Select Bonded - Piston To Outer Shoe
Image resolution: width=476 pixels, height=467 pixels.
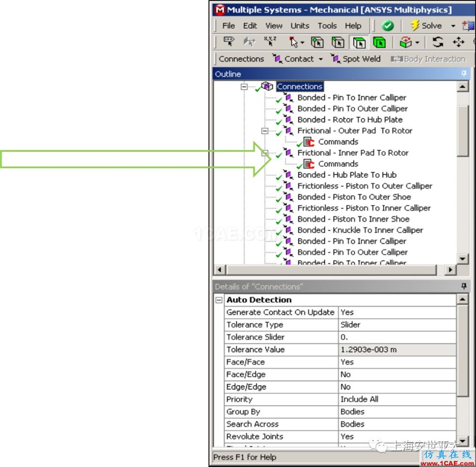354,197
